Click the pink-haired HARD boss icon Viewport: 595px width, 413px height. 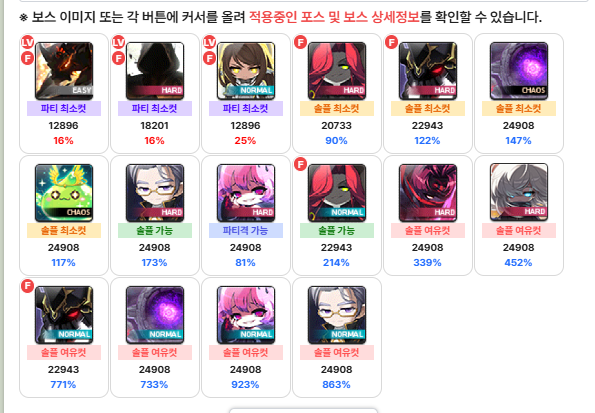[246, 193]
